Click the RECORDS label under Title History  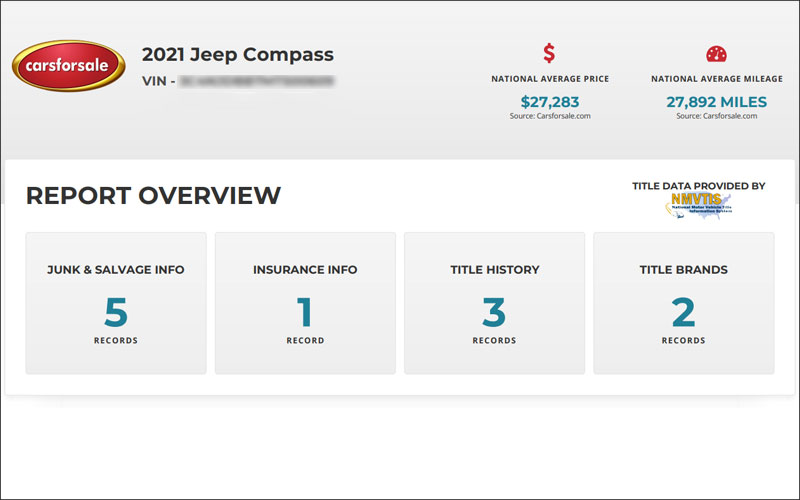click(494, 340)
